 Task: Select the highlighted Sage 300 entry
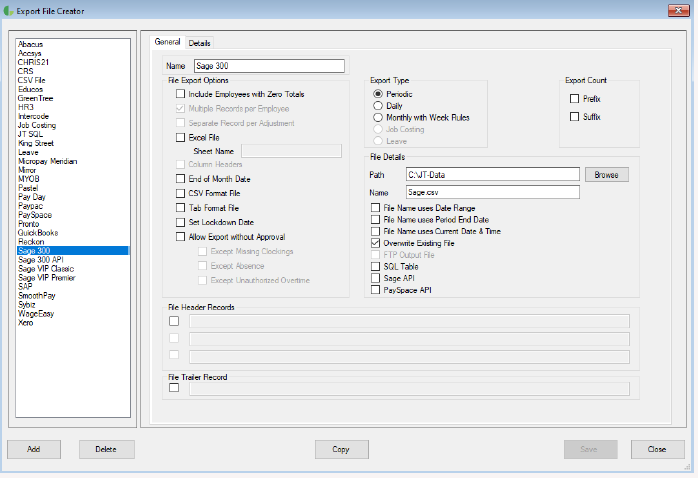[73, 251]
